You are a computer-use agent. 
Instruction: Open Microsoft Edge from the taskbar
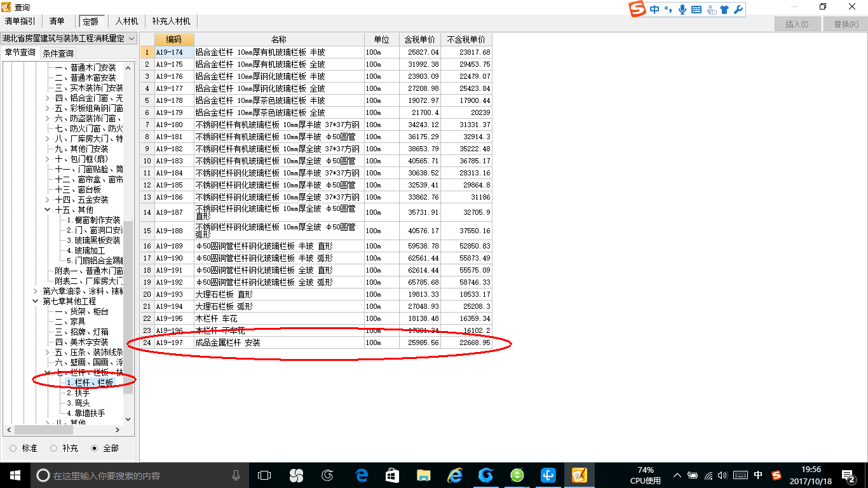362,475
